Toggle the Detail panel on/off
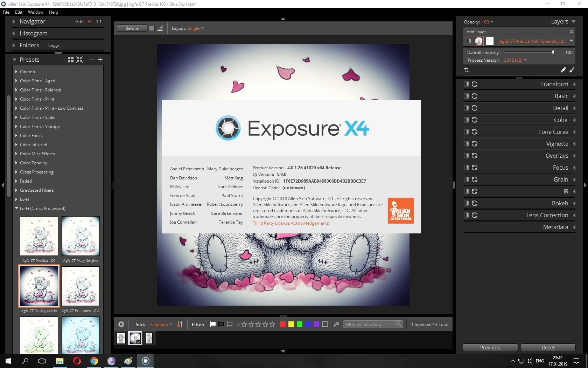 point(466,108)
